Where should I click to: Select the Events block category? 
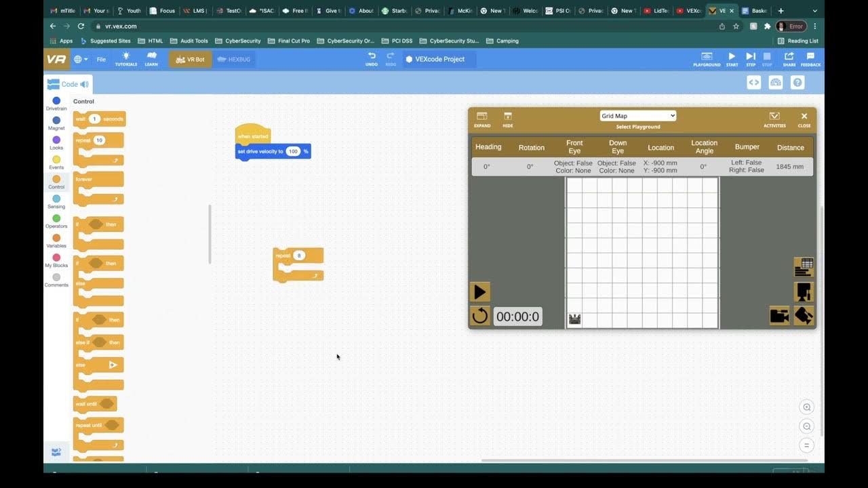click(x=56, y=163)
